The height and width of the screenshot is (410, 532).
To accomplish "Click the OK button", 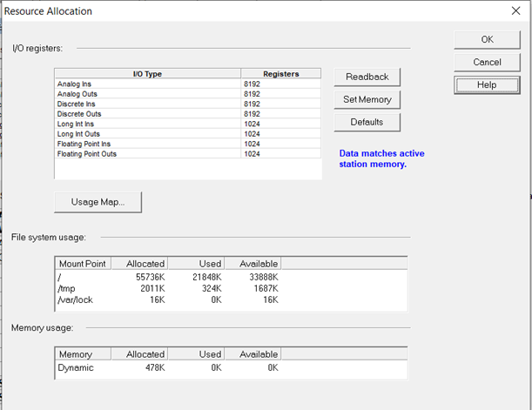I will (487, 40).
